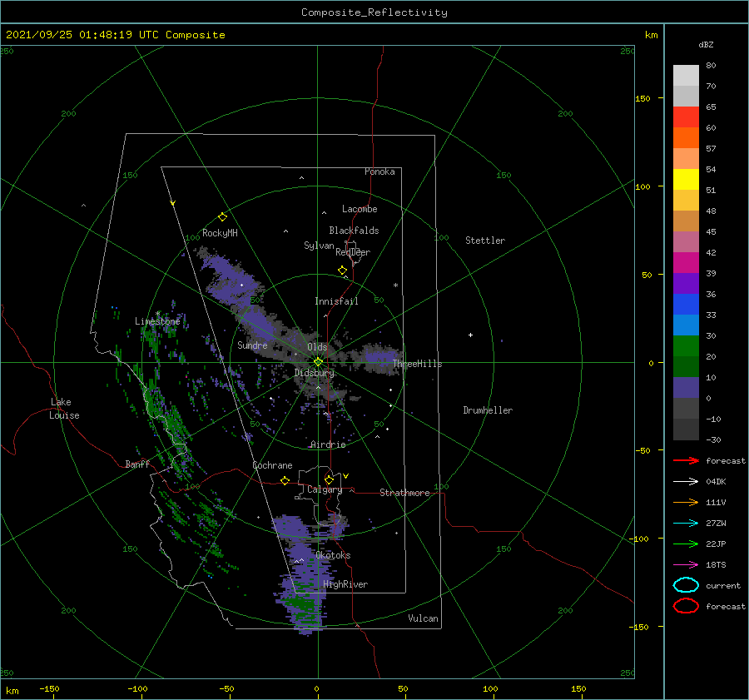Click the Olds label near radar center
749x700 pixels.
pyautogui.click(x=317, y=347)
